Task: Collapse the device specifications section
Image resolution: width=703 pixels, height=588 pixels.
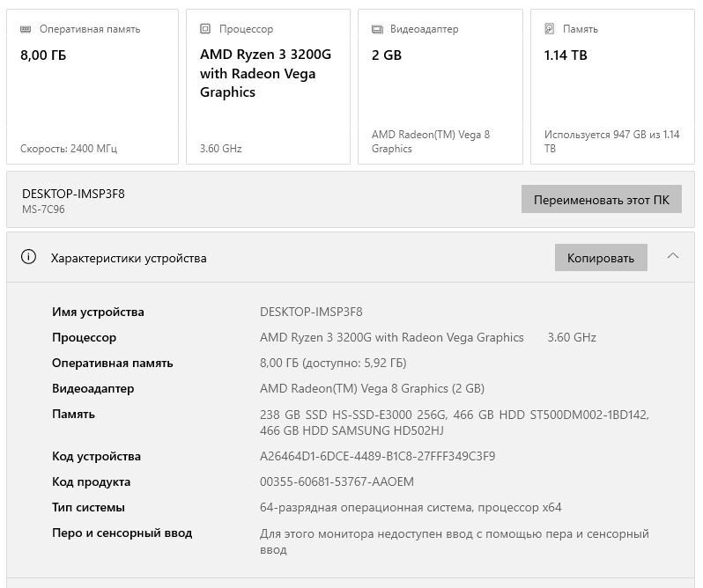Action: point(673,257)
